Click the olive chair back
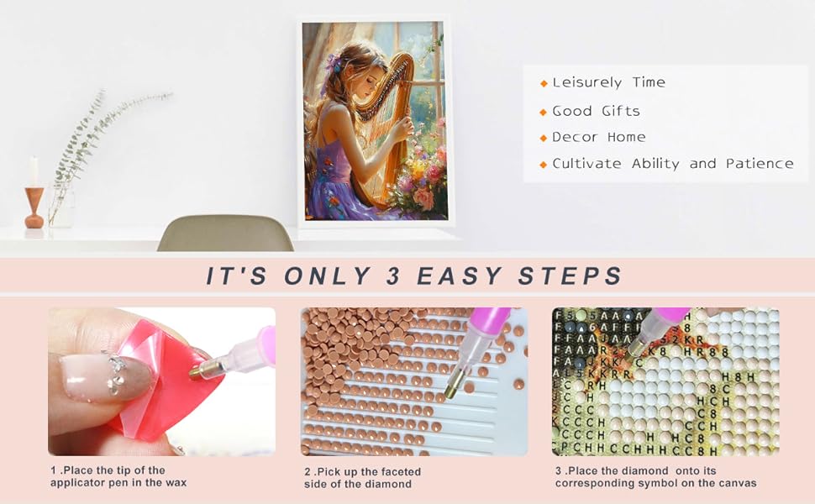The width and height of the screenshot is (815, 504). pyautogui.click(x=225, y=234)
